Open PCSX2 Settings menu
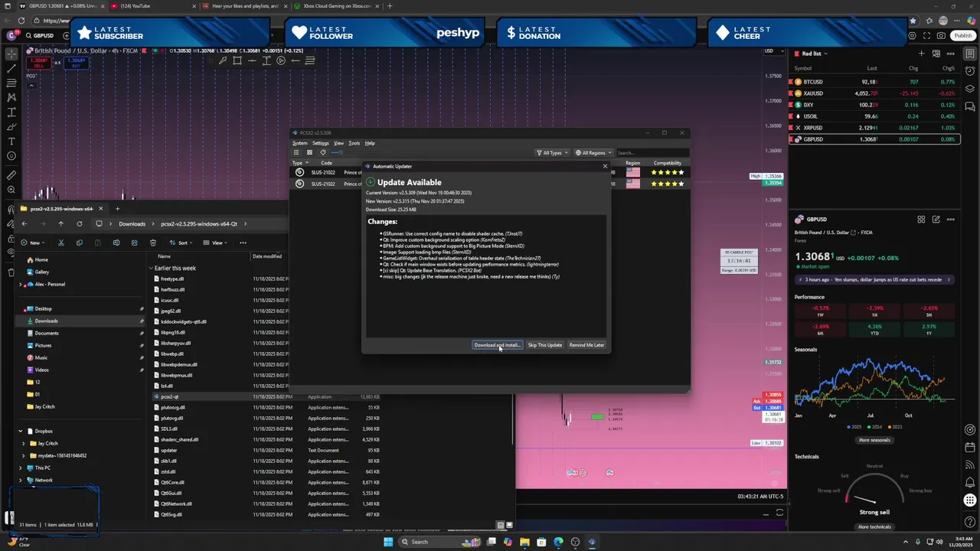The height and width of the screenshot is (551, 980). click(321, 143)
